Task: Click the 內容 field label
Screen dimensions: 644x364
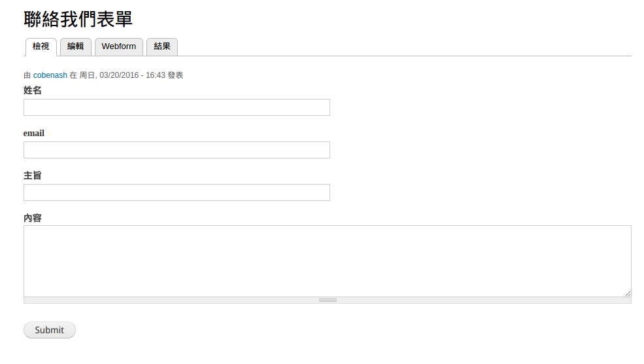Action: click(33, 218)
